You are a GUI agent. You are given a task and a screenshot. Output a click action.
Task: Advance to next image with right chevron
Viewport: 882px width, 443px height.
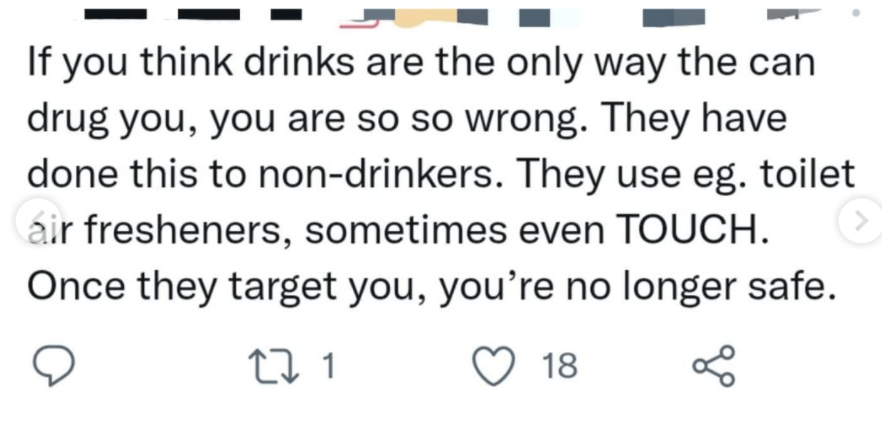(x=861, y=220)
